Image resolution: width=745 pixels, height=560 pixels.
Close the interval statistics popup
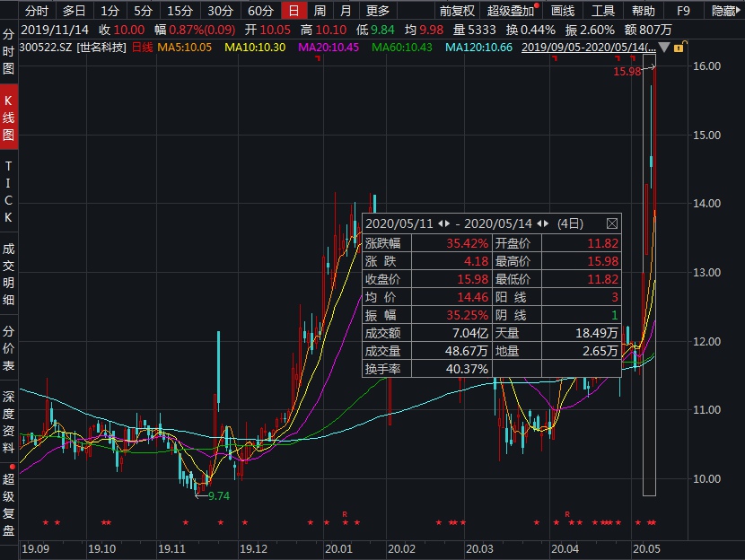[x=613, y=222]
